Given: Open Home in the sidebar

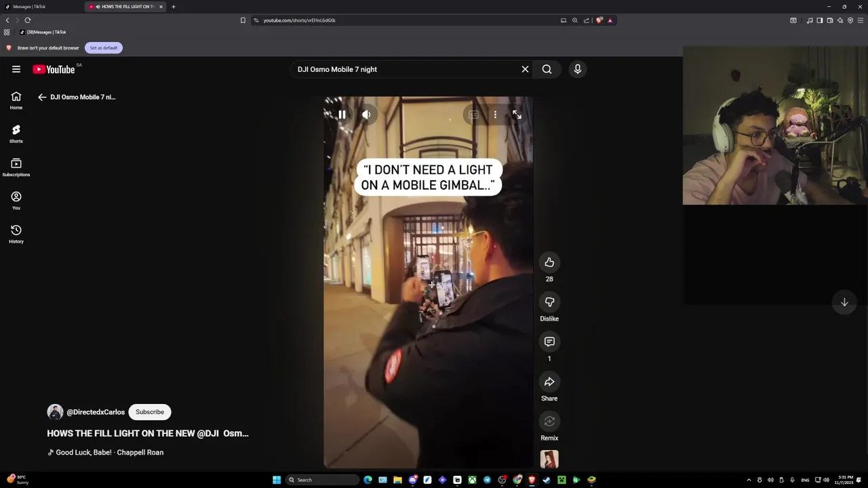Looking at the screenshot, I should coord(16,100).
